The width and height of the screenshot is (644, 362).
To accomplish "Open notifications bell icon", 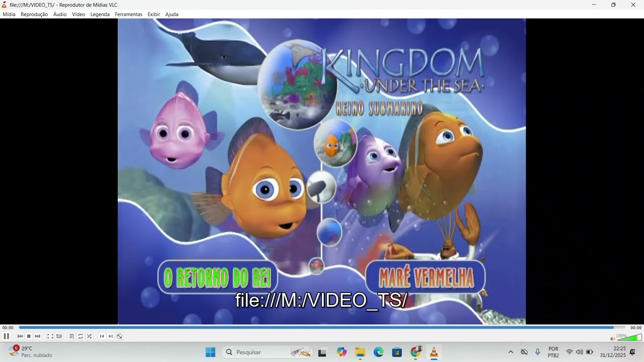I will click(x=632, y=352).
